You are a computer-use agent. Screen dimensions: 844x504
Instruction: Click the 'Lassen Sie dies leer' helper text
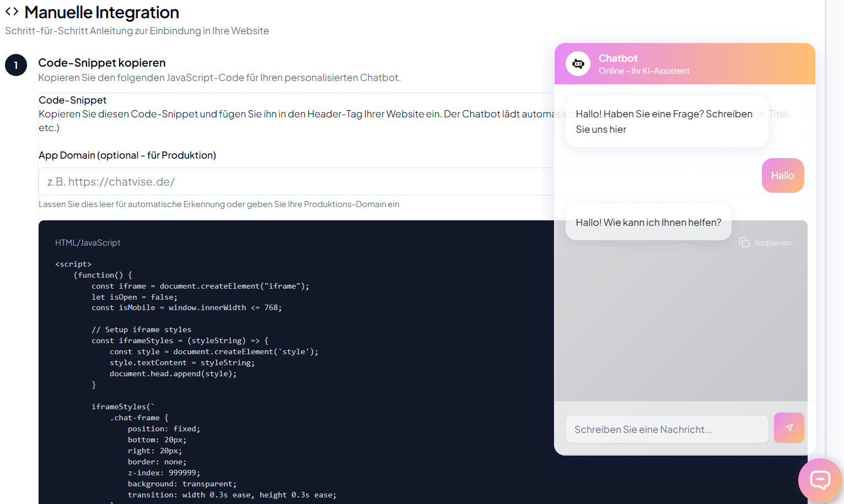[x=219, y=204]
